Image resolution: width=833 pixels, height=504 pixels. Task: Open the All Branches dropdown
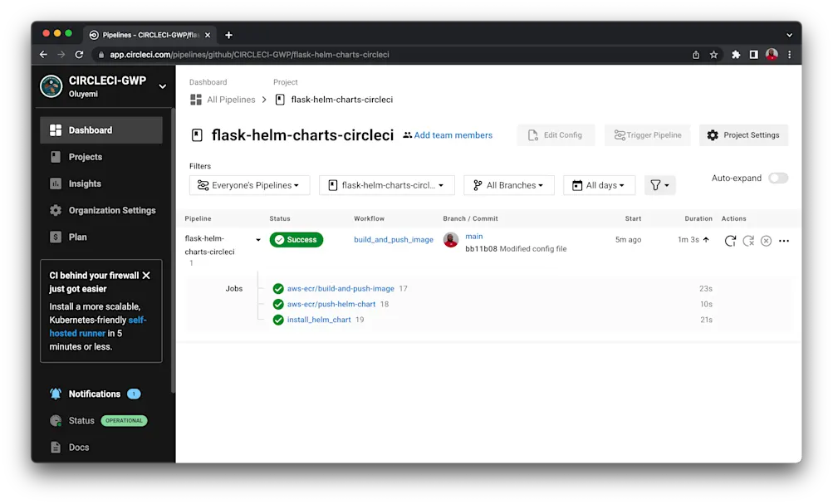point(508,184)
